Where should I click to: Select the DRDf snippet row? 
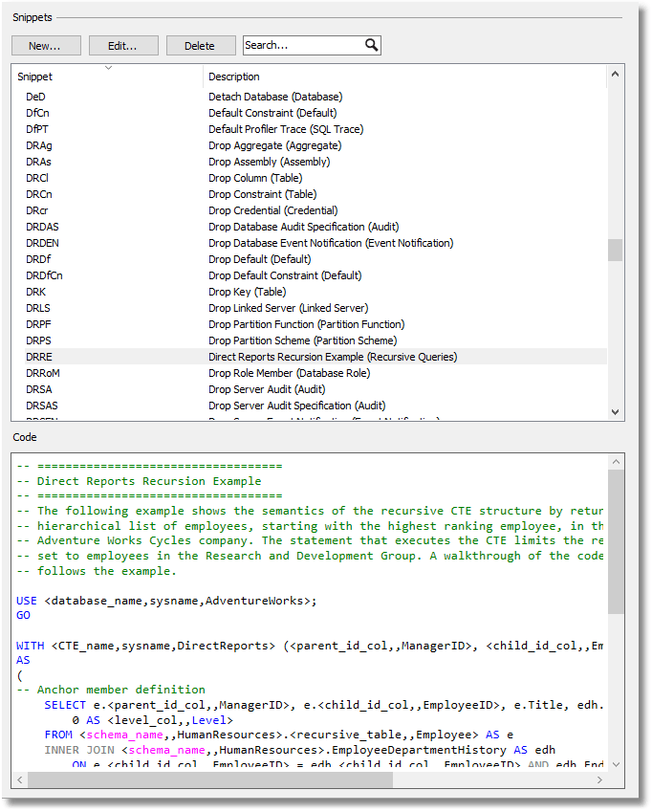(x=315, y=259)
